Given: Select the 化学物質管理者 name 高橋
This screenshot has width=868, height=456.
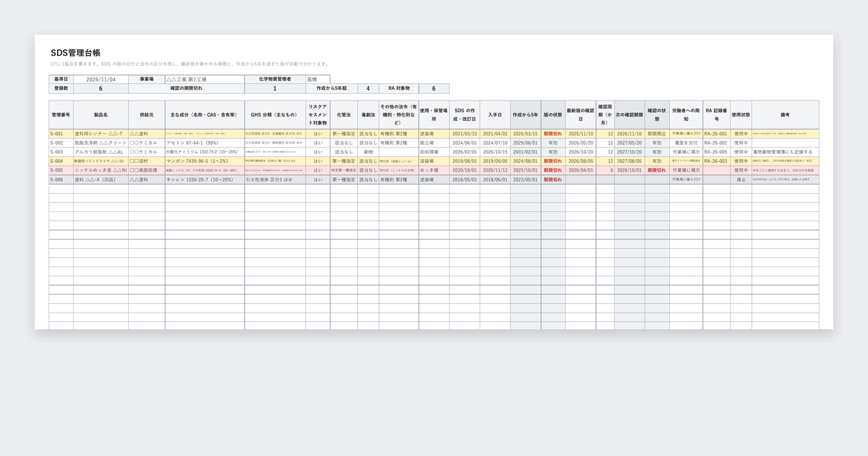Looking at the screenshot, I should 317,79.
